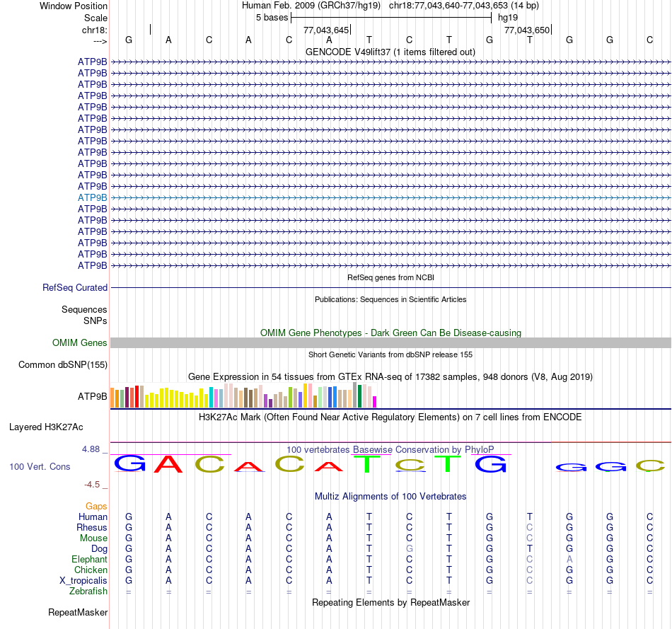Click the hg19 text beside the scale bar
The image size is (672, 629).
pos(508,18)
